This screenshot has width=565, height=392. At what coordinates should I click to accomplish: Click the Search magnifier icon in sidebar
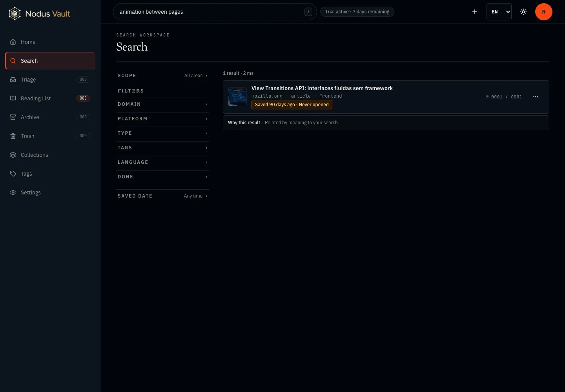13,61
